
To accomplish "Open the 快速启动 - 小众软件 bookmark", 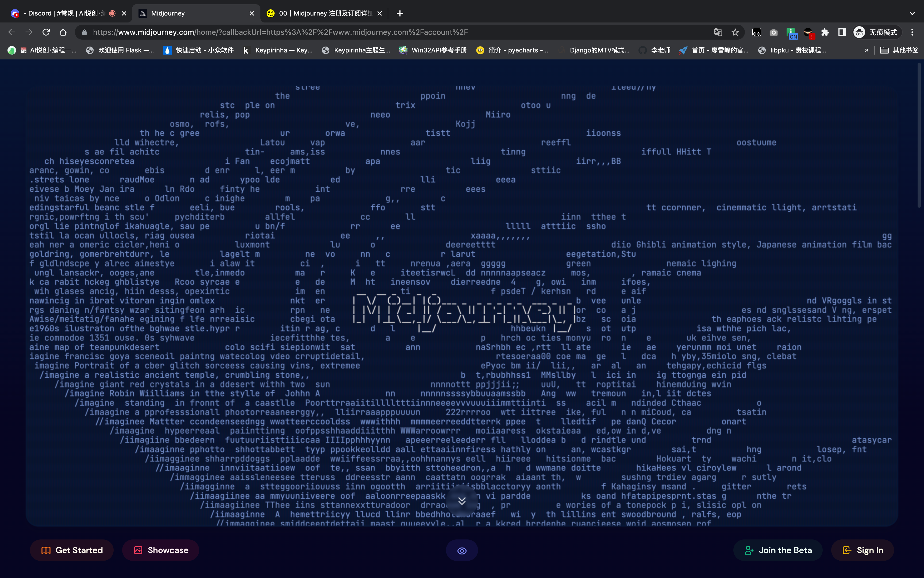I will point(199,50).
